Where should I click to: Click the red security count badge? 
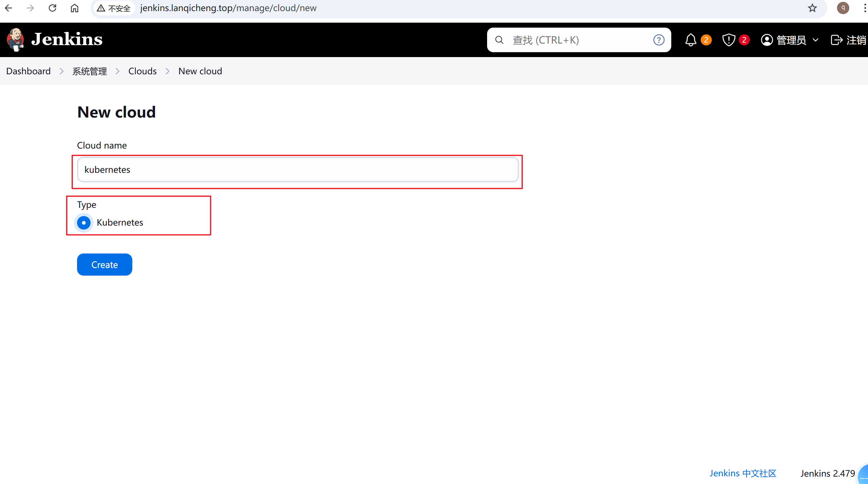click(x=744, y=40)
